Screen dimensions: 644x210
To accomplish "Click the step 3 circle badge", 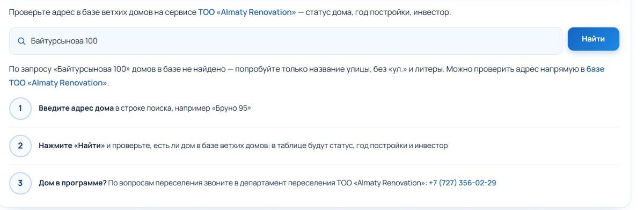I will point(20,183).
